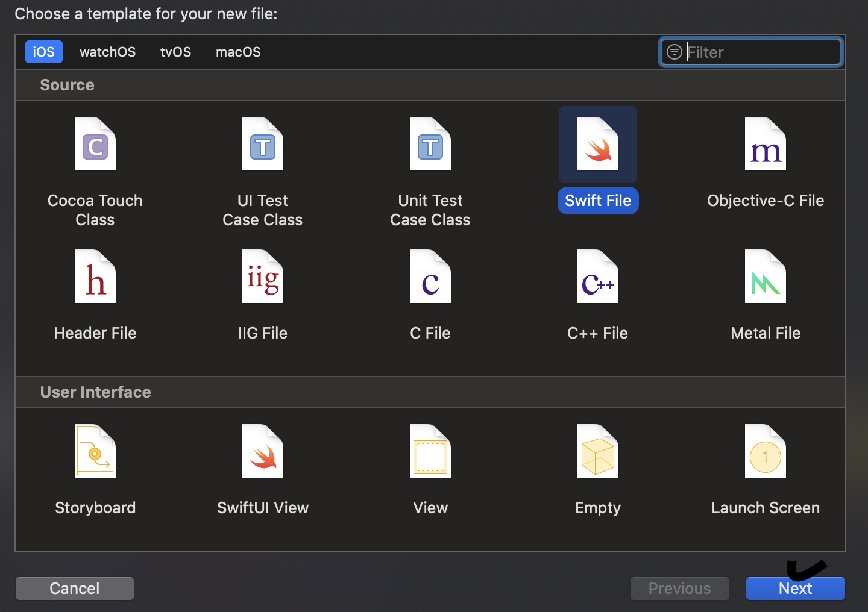Image resolution: width=868 pixels, height=612 pixels.
Task: Focus the Filter text field
Action: (x=751, y=52)
